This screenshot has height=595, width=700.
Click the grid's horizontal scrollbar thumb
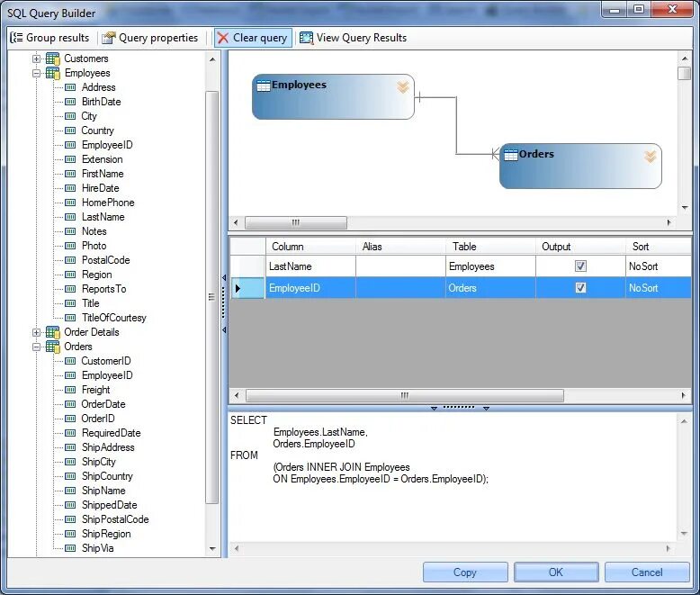(405, 395)
